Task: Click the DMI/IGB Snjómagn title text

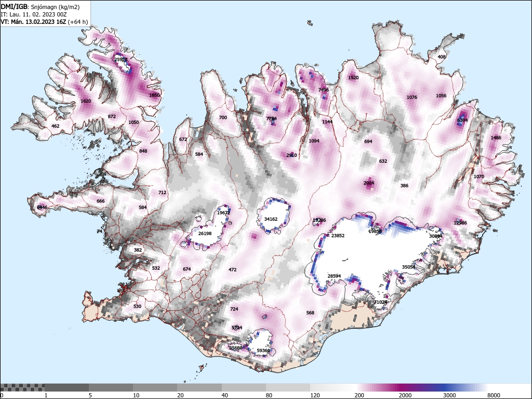Action: [x=40, y=7]
